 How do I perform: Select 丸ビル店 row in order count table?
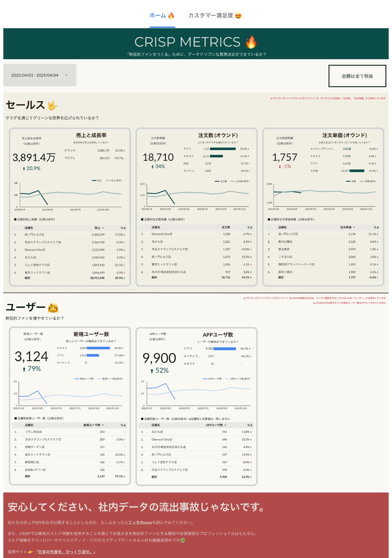click(196, 242)
